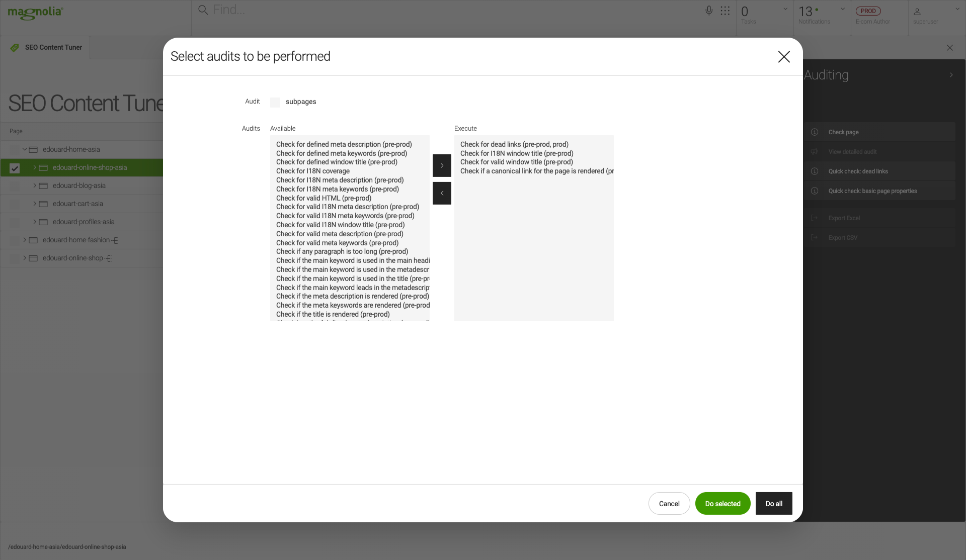This screenshot has width=966, height=560.
Task: Click Cancel to dismiss audit dialog
Action: point(669,503)
